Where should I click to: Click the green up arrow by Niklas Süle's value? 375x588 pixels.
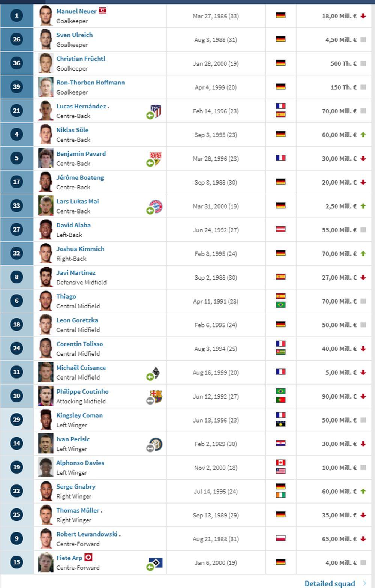click(x=363, y=135)
